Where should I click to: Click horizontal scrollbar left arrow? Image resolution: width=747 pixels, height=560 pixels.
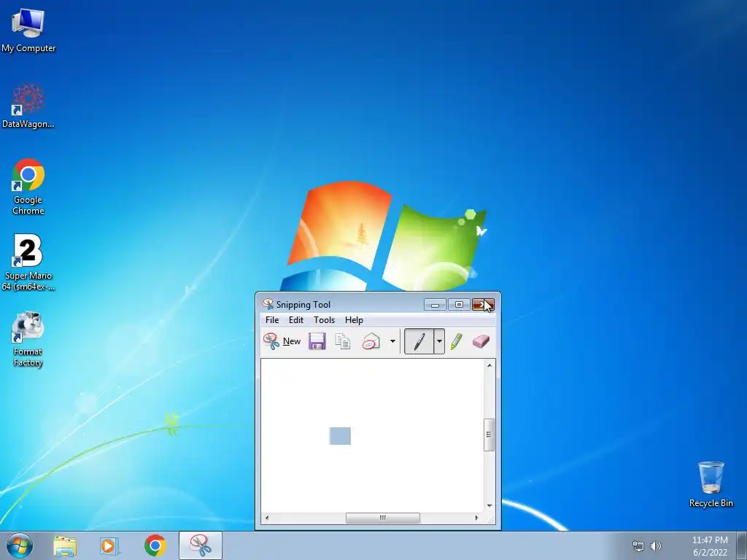[x=266, y=518]
